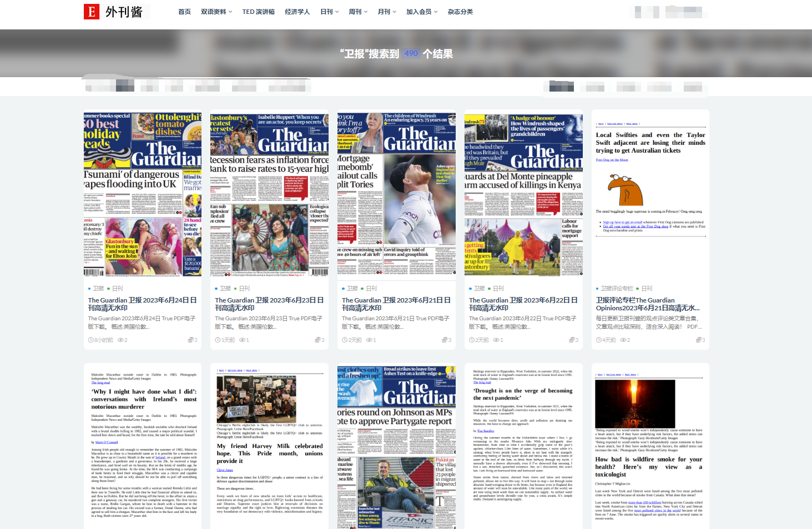
Task: Open title The Guardian 卫报 2023年6月24日 日刊
Action: click(143, 304)
